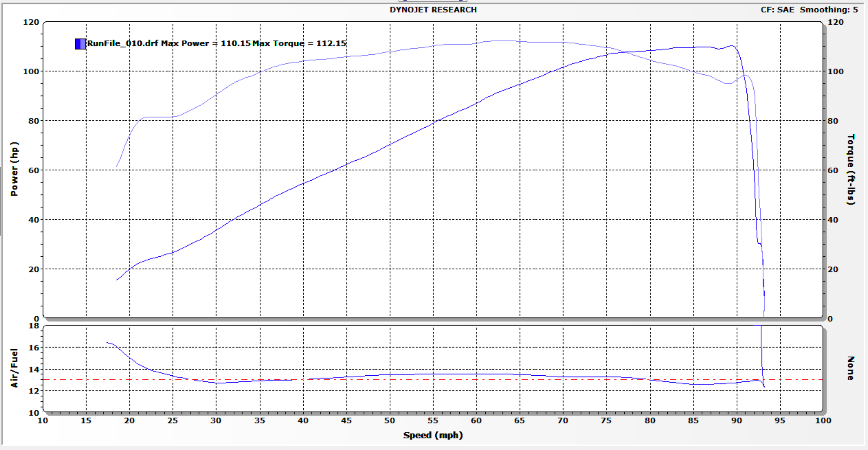Select the Power (hp) left axis title

[x=14, y=169]
